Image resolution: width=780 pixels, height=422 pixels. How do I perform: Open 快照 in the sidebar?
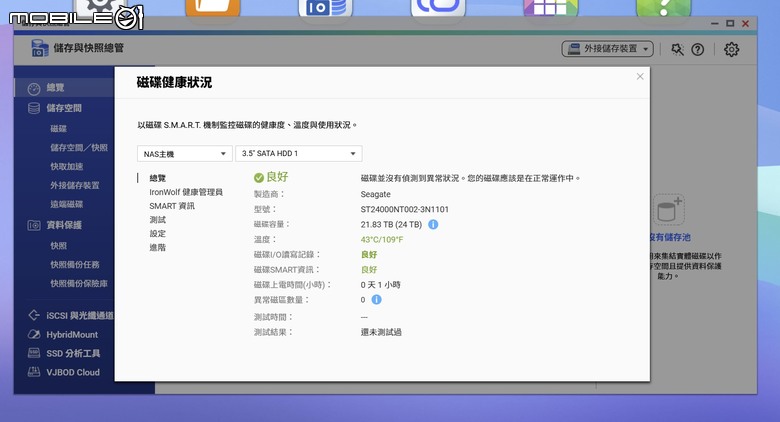point(58,246)
